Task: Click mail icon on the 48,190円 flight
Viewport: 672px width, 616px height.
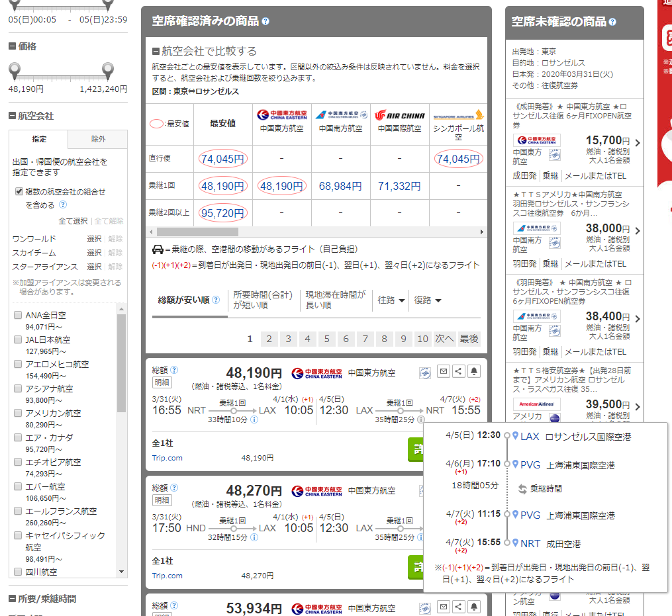Action: pyautogui.click(x=443, y=371)
